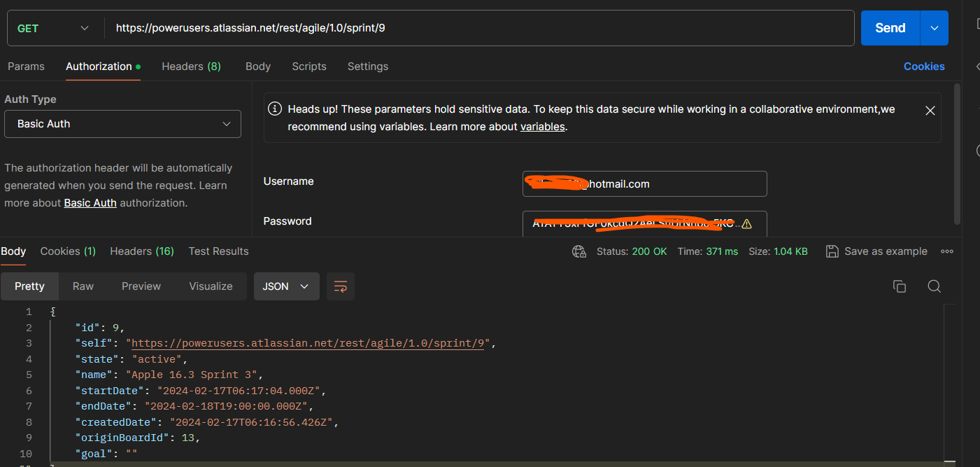Click the originBoardId value 13
The width and height of the screenshot is (980, 467).
[x=187, y=438]
